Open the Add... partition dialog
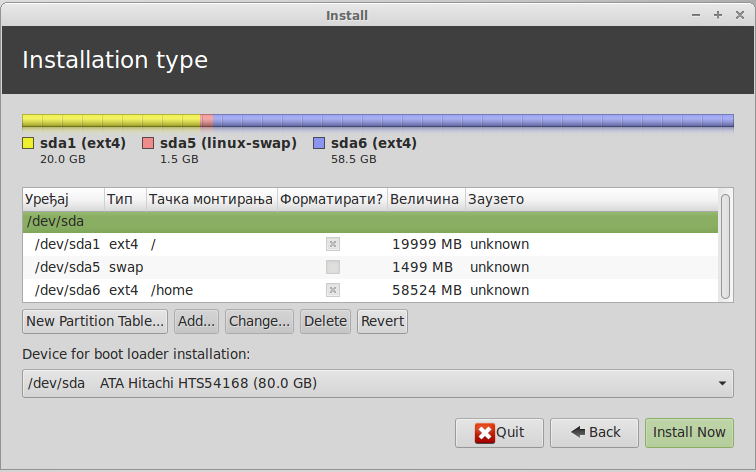This screenshot has height=472, width=756. (196, 321)
